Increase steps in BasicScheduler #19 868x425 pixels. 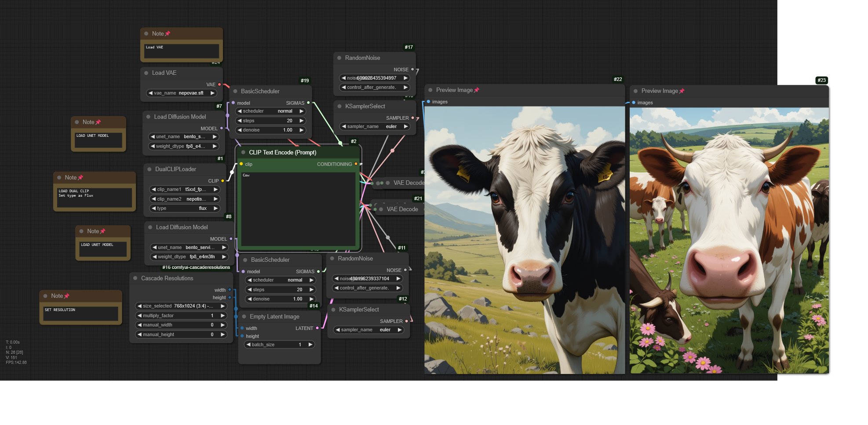click(x=301, y=121)
